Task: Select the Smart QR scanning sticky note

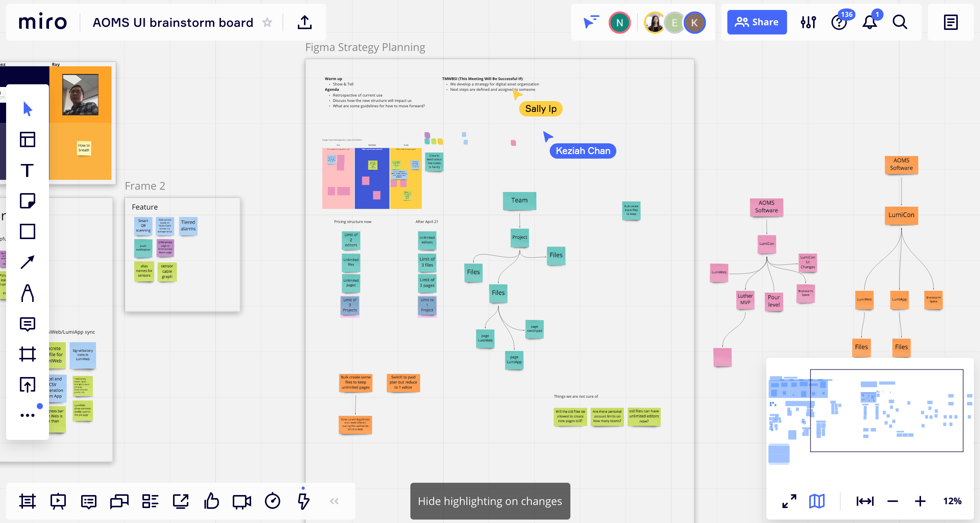Action: [x=143, y=226]
